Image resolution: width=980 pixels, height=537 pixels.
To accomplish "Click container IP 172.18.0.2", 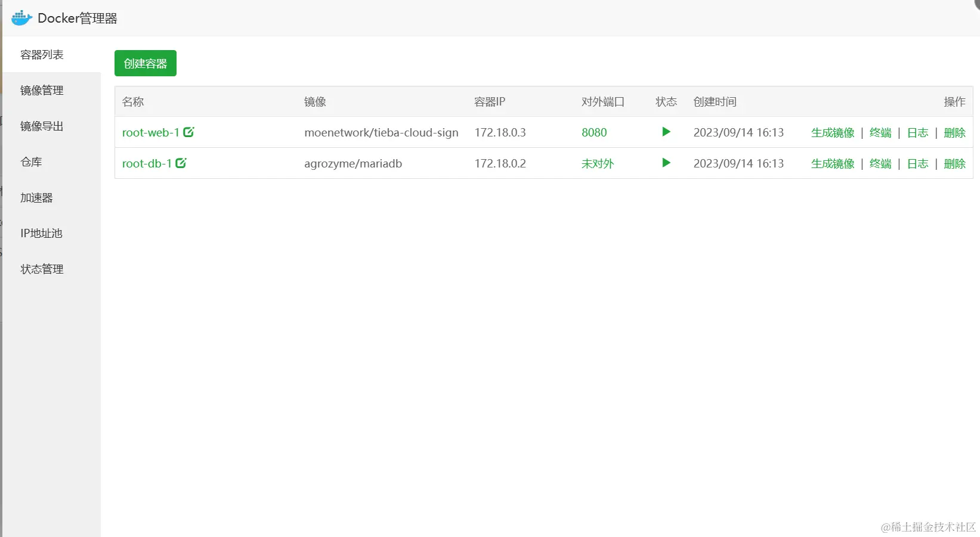I will click(500, 163).
